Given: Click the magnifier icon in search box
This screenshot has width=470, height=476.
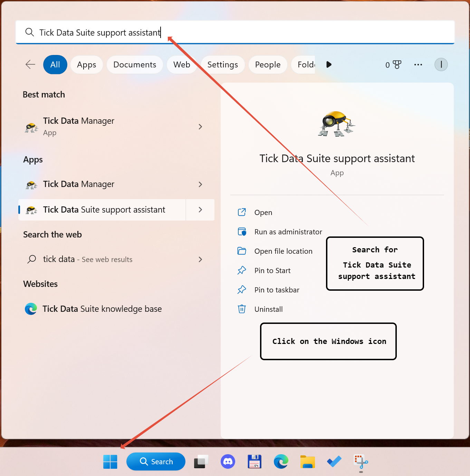Looking at the screenshot, I should click(30, 32).
